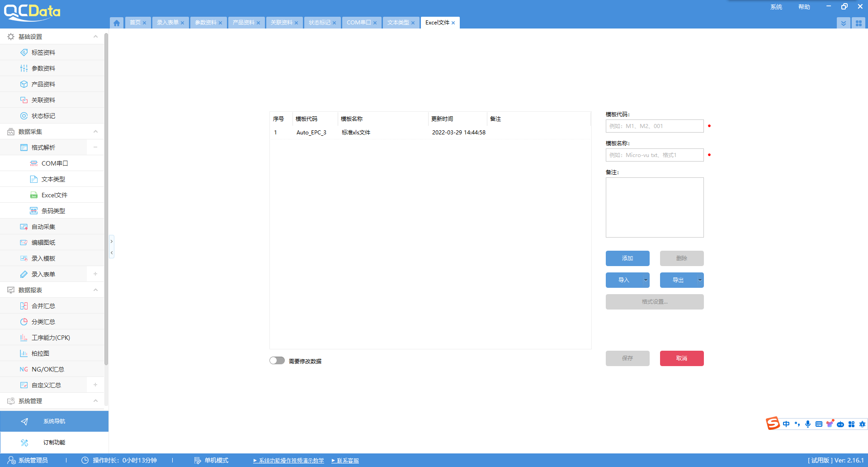Screen dimensions: 868x467
Task: Open the 导入 button dropdown arrow
Action: pyautogui.click(x=646, y=280)
